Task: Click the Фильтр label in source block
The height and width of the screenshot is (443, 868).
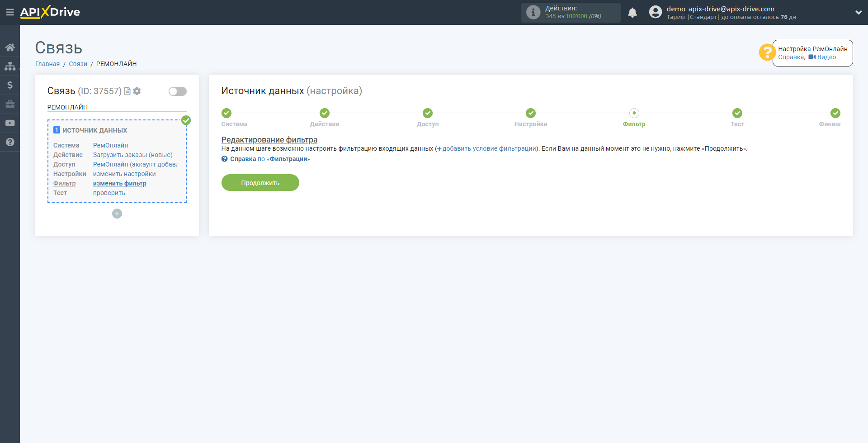Action: [x=65, y=183]
